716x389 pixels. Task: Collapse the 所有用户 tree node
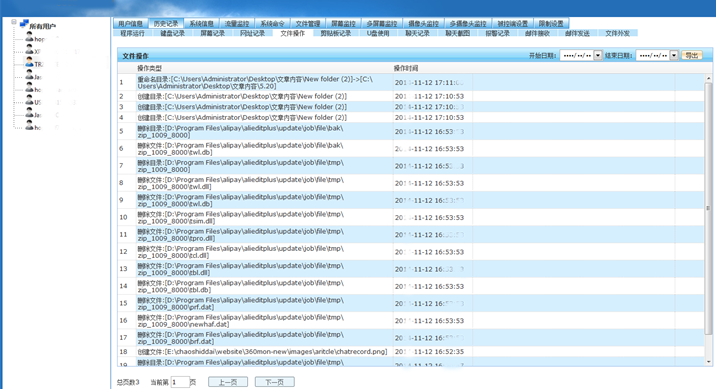point(14,22)
